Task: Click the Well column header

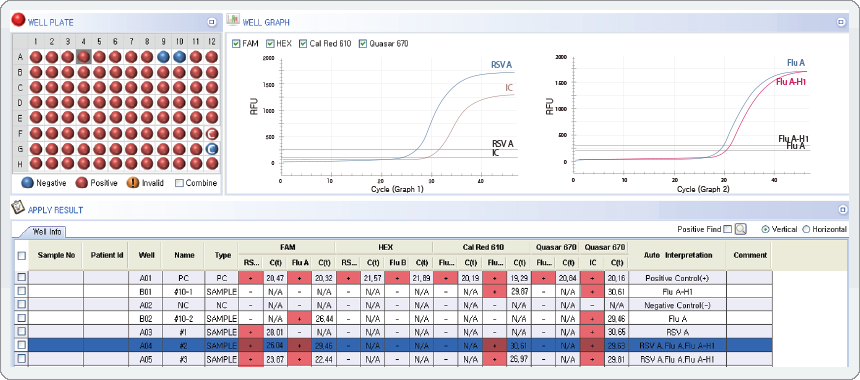Action: coord(145,256)
